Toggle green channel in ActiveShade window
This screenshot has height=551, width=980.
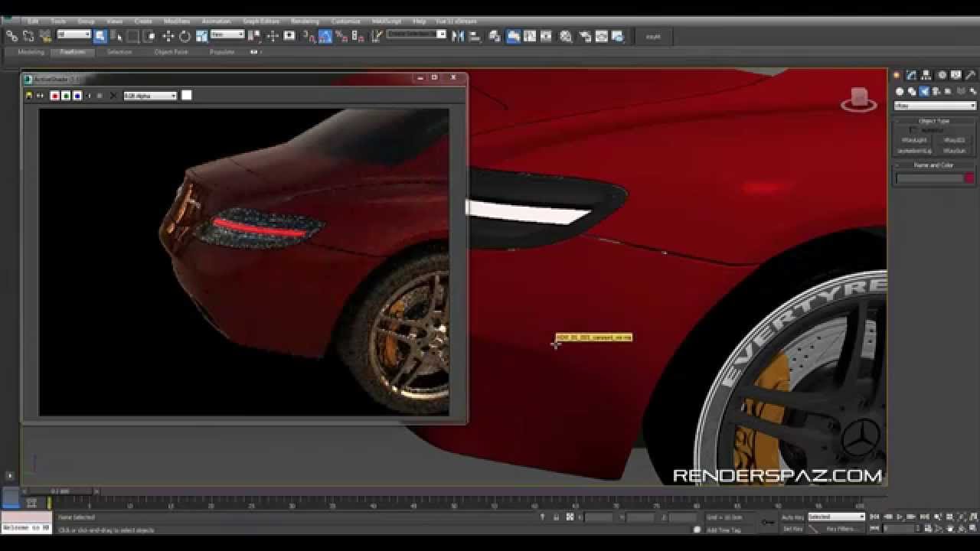click(66, 96)
